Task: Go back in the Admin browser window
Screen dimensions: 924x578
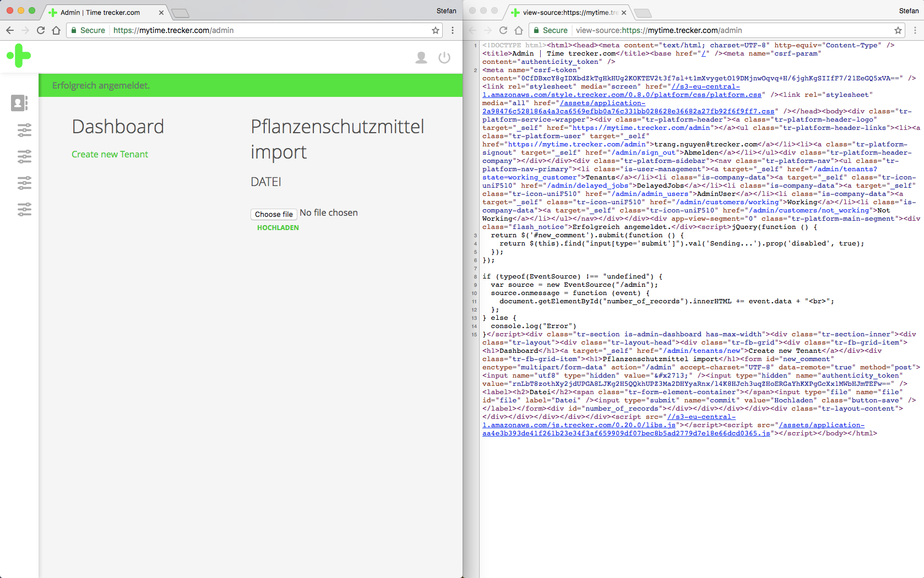Action: (10, 30)
